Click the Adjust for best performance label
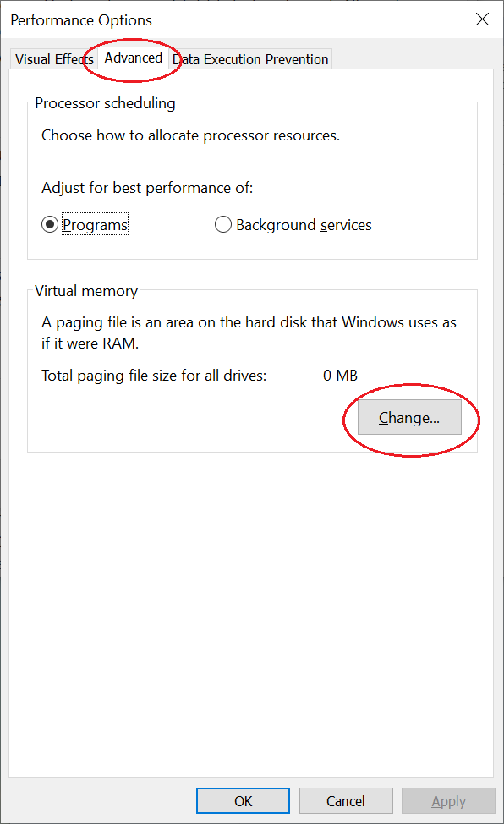 tap(147, 188)
